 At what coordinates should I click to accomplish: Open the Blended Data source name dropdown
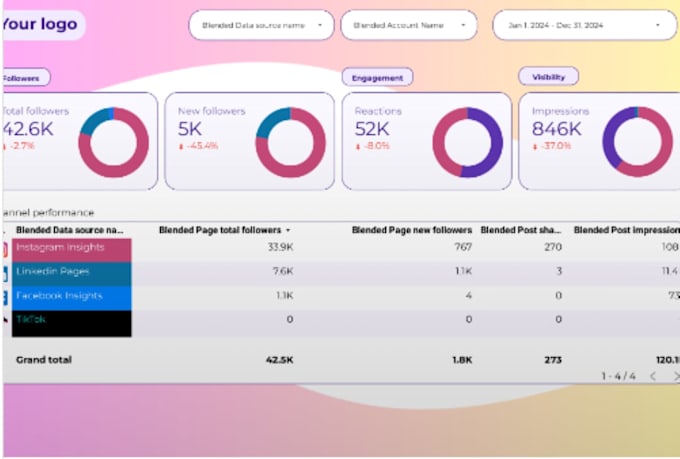pyautogui.click(x=262, y=25)
